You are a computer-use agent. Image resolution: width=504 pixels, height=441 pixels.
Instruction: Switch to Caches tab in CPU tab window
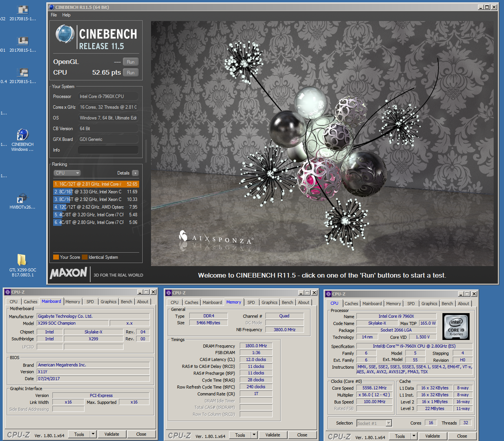(351, 304)
